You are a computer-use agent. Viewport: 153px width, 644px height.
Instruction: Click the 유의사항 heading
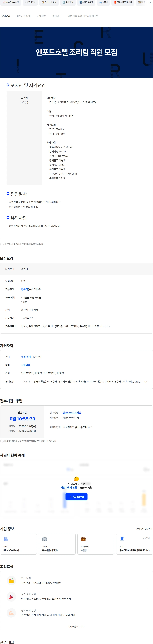tap(19, 218)
